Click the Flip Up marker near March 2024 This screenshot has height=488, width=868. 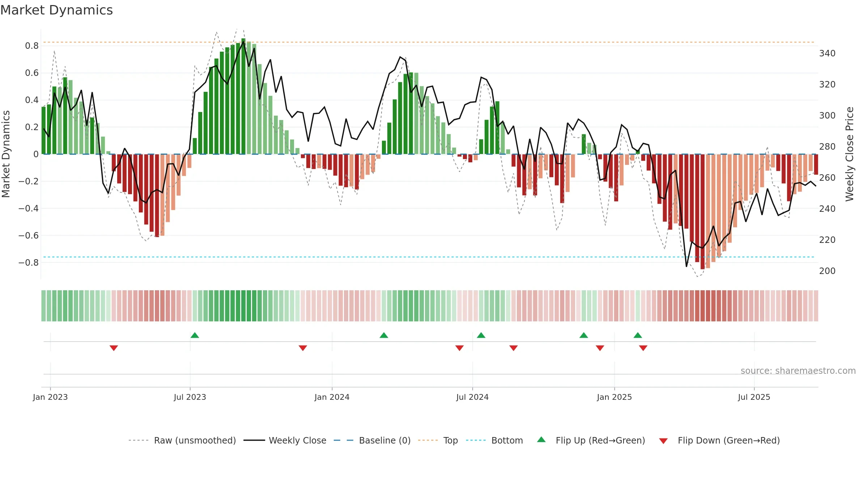tap(384, 335)
